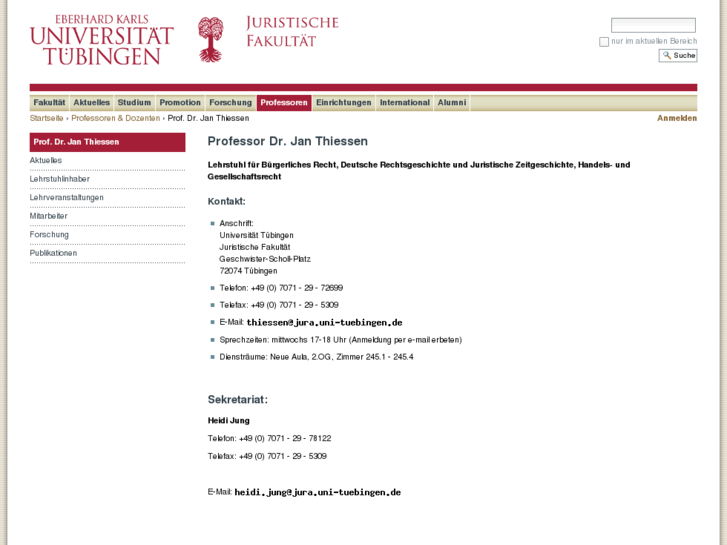Click Sprechzeiten mittwochs 17-18 Uhr line
Viewport: 727px width, 545px height.
coord(341,340)
